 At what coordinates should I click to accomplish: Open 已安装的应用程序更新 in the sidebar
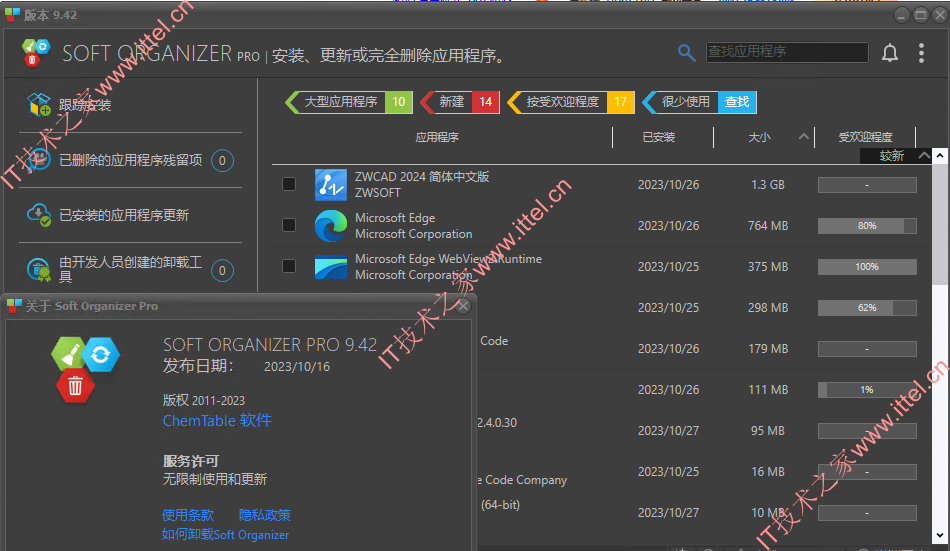click(x=124, y=215)
